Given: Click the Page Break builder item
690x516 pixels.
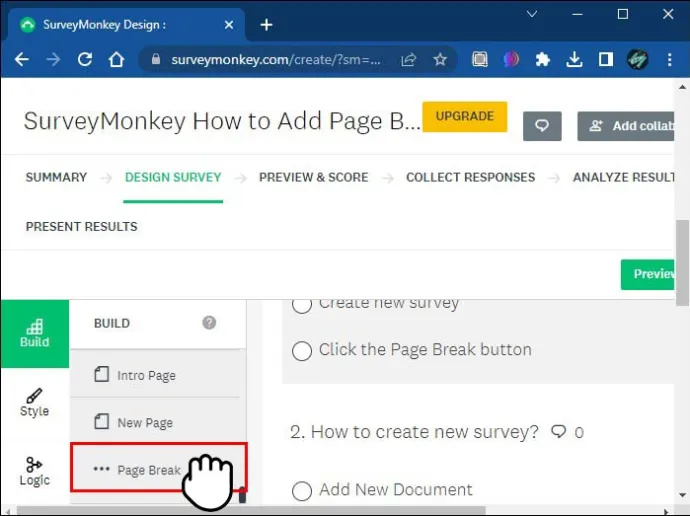Looking at the screenshot, I should pos(158,467).
